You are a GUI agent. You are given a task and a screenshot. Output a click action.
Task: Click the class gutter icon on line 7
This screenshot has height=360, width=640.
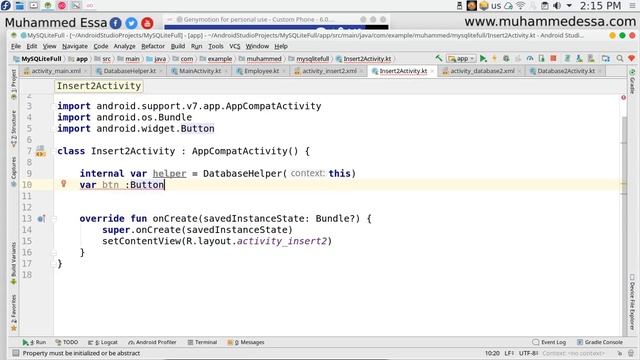pos(40,151)
